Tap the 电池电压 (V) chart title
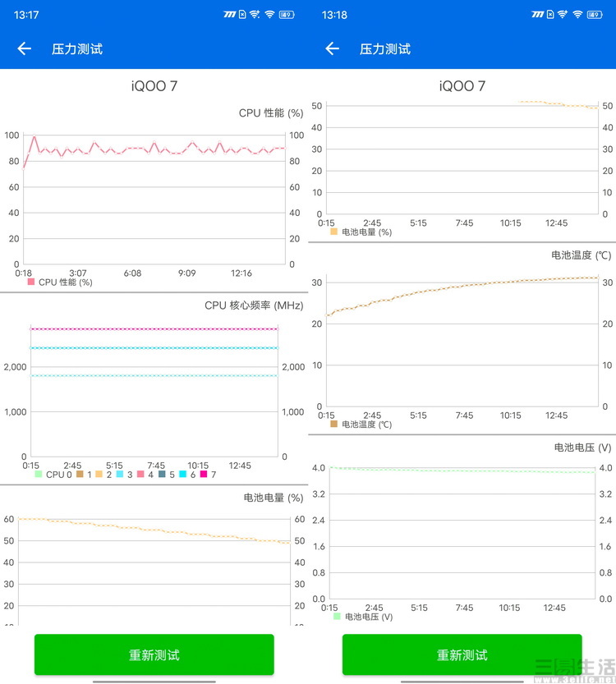This screenshot has width=616, height=684. coord(583,448)
